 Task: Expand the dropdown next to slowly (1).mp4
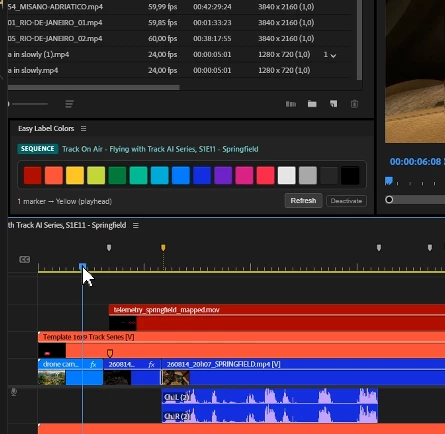tap(333, 55)
